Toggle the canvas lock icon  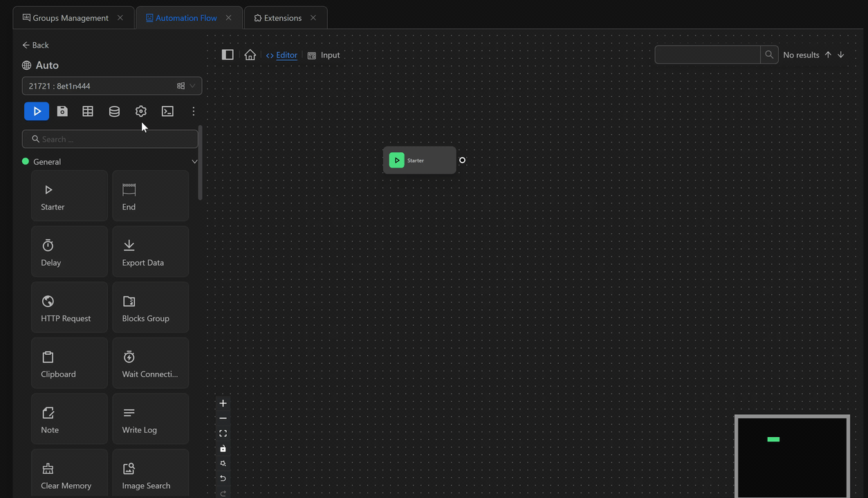pyautogui.click(x=223, y=448)
